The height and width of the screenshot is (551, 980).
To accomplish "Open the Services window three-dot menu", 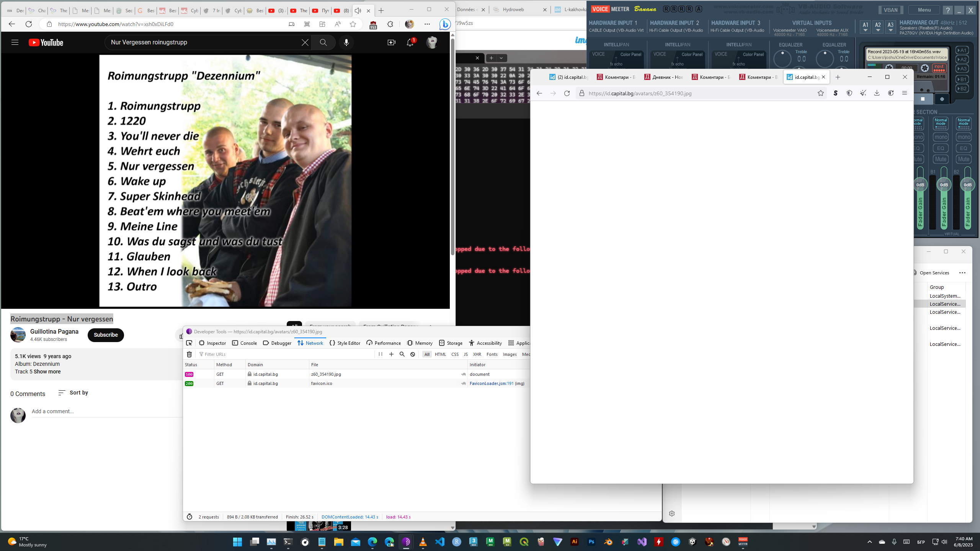I will 962,273.
